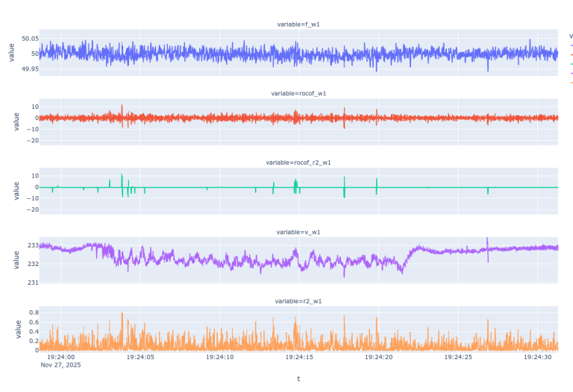Click the 19:24:15 x-axis tick label
The height and width of the screenshot is (392, 573).
pyautogui.click(x=298, y=357)
